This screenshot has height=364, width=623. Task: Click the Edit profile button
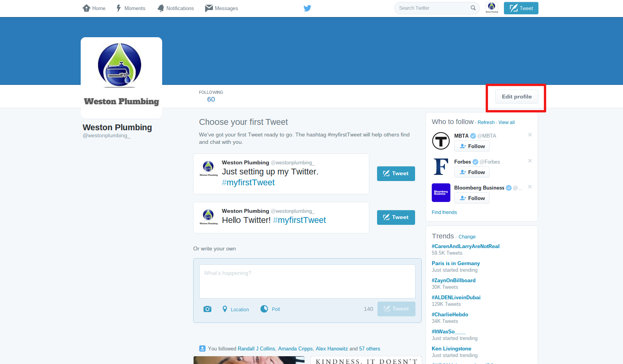coord(517,97)
